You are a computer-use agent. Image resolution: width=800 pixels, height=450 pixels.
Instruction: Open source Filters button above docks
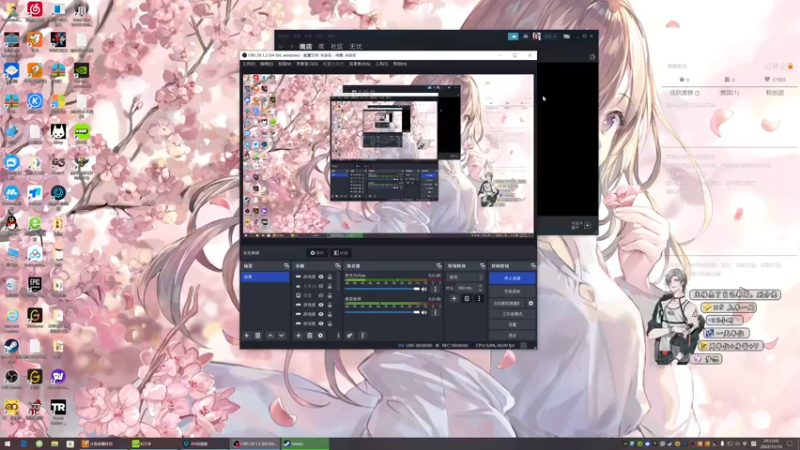pyautogui.click(x=340, y=253)
